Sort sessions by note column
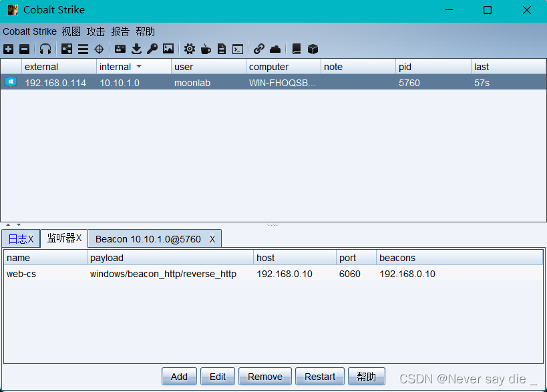The image size is (547, 392). coord(358,67)
